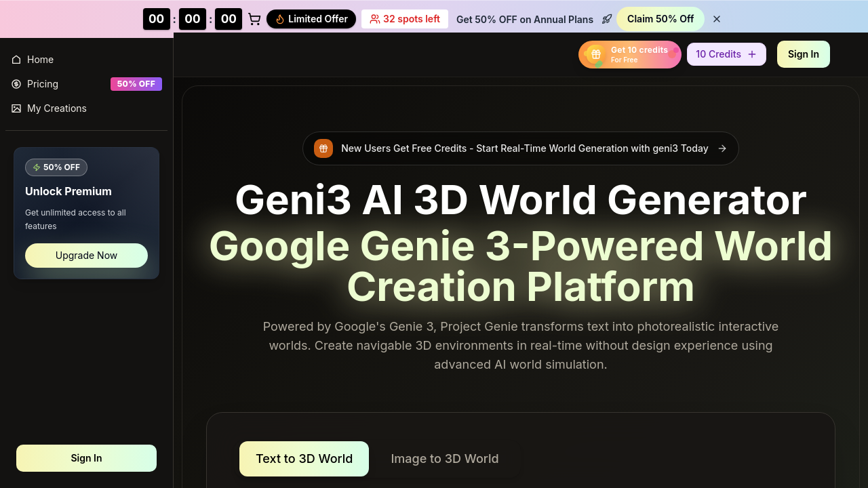The image size is (868, 488).
Task: Click the hours digits of the countdown timer
Action: coord(157,19)
